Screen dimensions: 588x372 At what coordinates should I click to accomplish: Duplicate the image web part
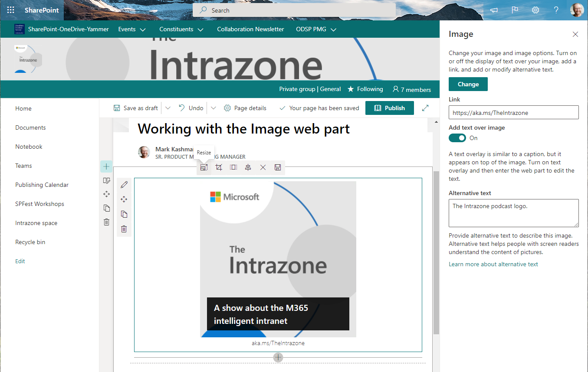[x=124, y=214]
